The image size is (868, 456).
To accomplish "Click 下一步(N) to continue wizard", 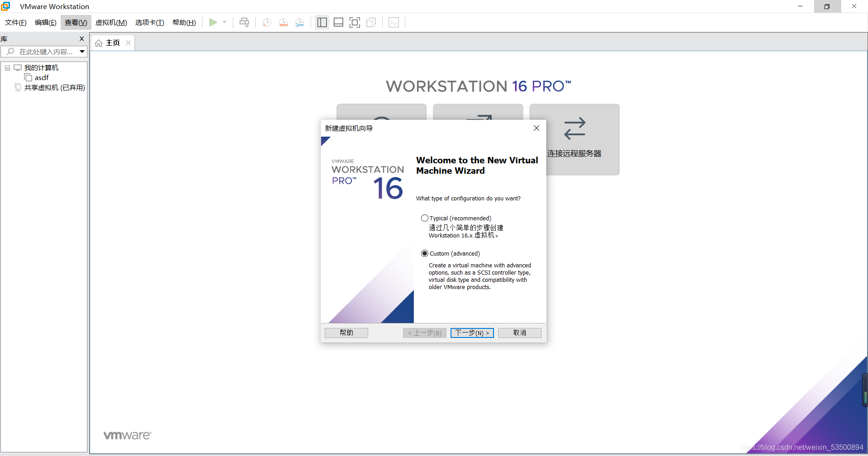I will point(472,332).
